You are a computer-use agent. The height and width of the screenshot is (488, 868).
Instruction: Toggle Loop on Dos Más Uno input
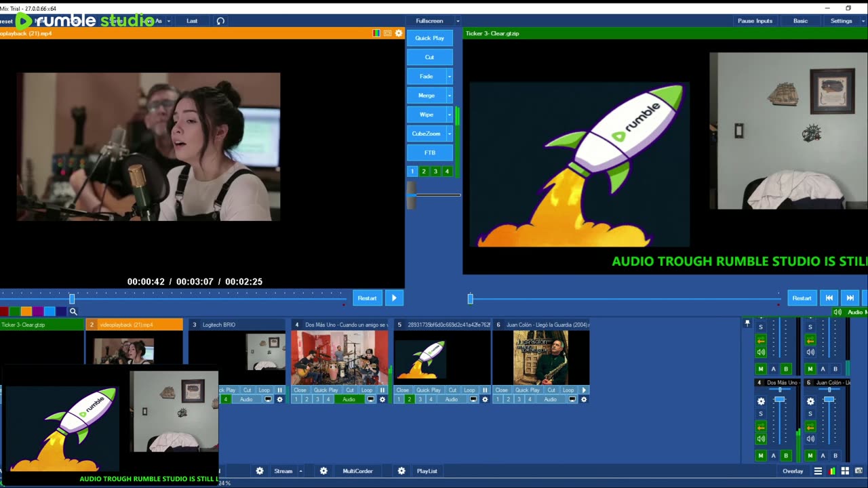pyautogui.click(x=367, y=390)
